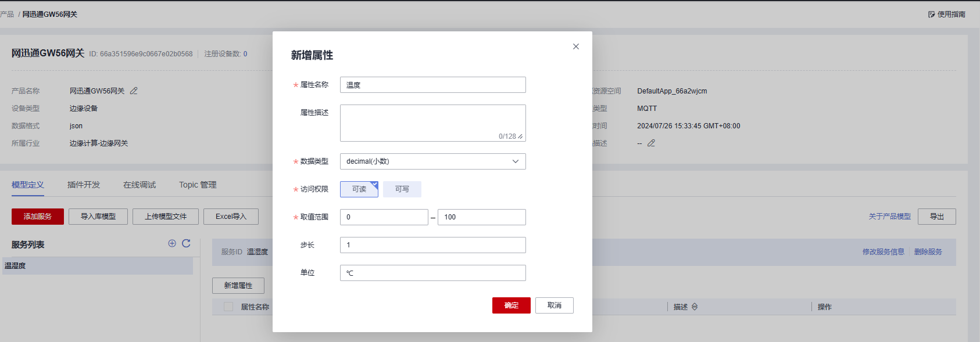Click the edit pencil beside description dash
Viewport: 980px width, 342px height.
[651, 143]
